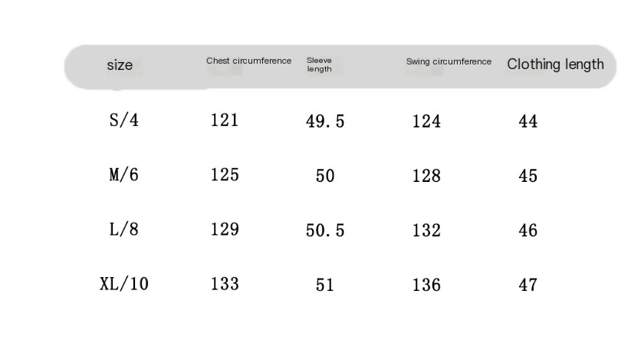Select the M/6 size row label
The width and height of the screenshot is (644, 360).
point(123,175)
